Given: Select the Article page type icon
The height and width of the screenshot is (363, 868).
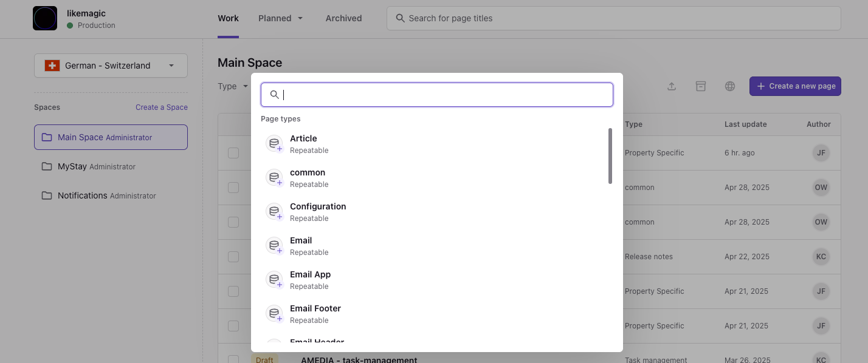Looking at the screenshot, I should [x=275, y=144].
